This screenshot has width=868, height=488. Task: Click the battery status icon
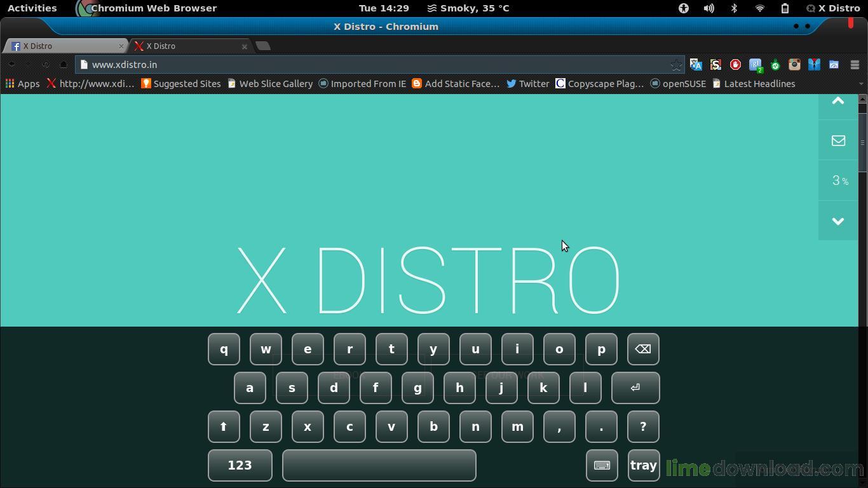[x=785, y=8]
